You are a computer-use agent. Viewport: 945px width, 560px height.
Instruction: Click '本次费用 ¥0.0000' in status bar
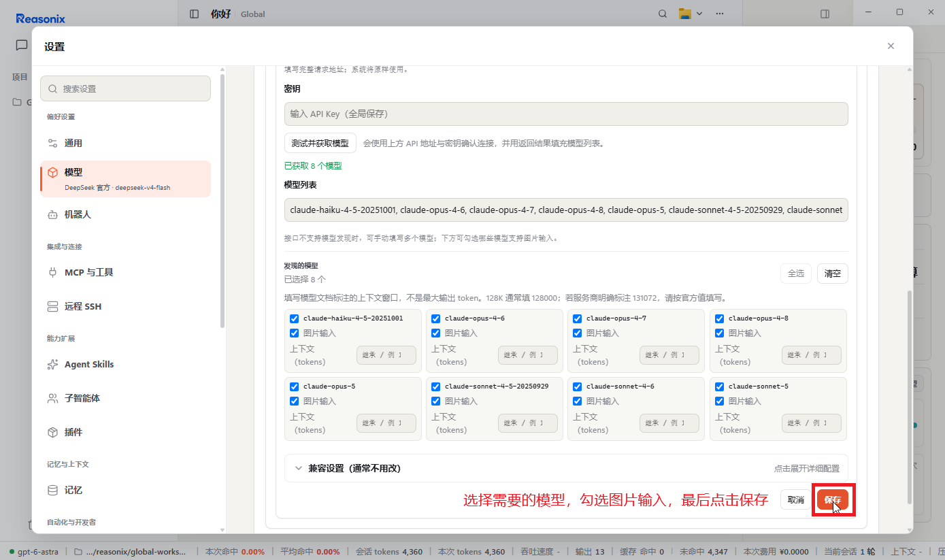(776, 552)
